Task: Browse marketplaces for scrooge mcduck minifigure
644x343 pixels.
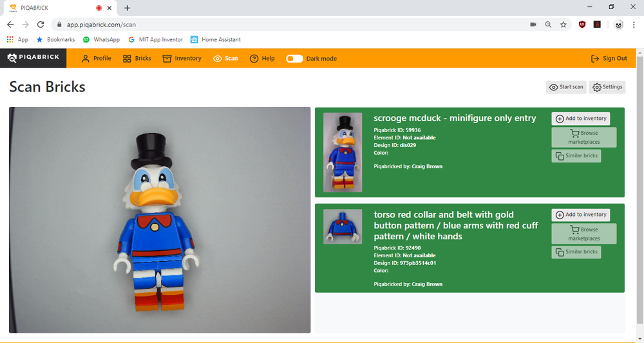Action: (583, 137)
